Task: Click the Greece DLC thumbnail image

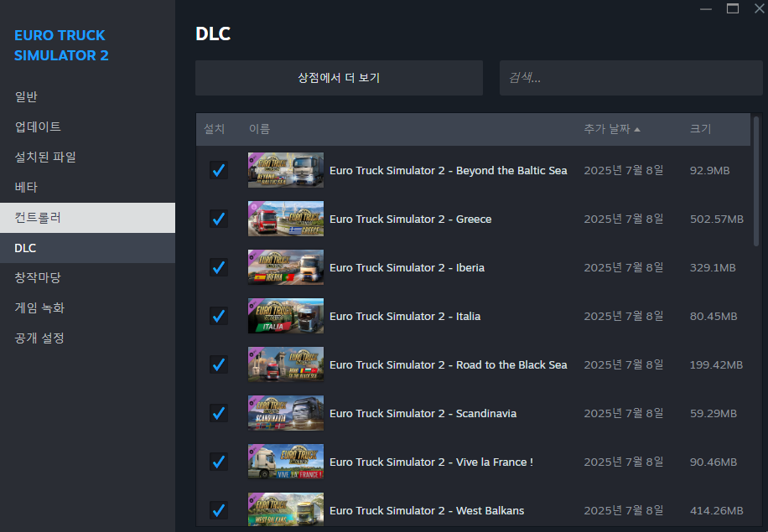Action: coord(286,219)
